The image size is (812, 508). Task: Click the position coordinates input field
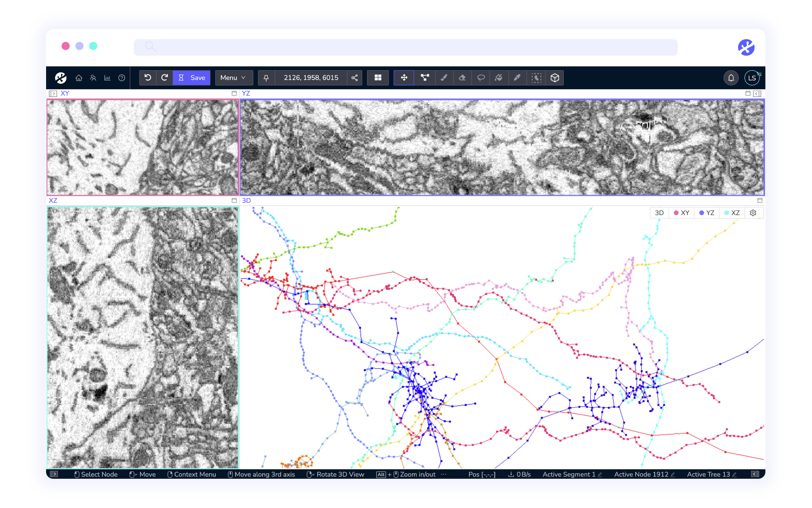(311, 78)
